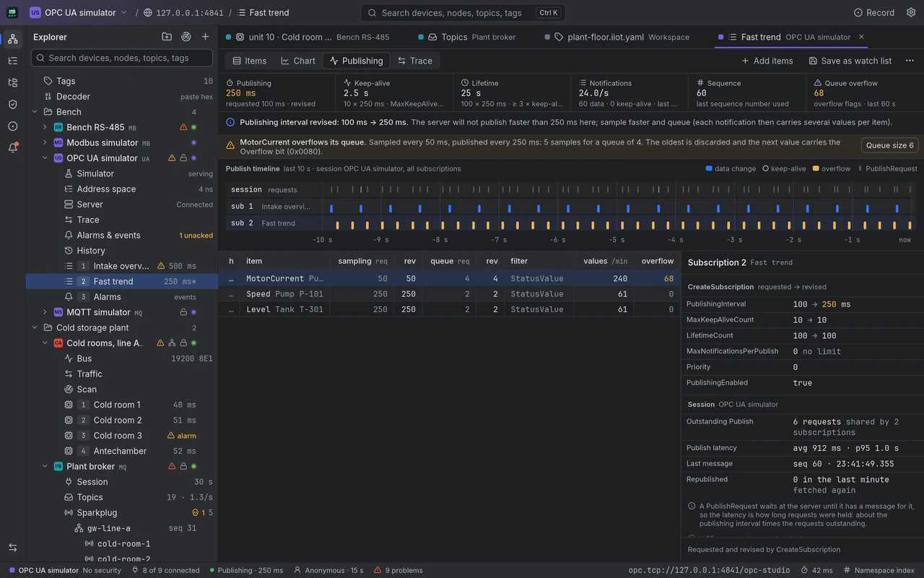Expand the MQTT simulator tree node
The image size is (924, 578).
tap(45, 312)
